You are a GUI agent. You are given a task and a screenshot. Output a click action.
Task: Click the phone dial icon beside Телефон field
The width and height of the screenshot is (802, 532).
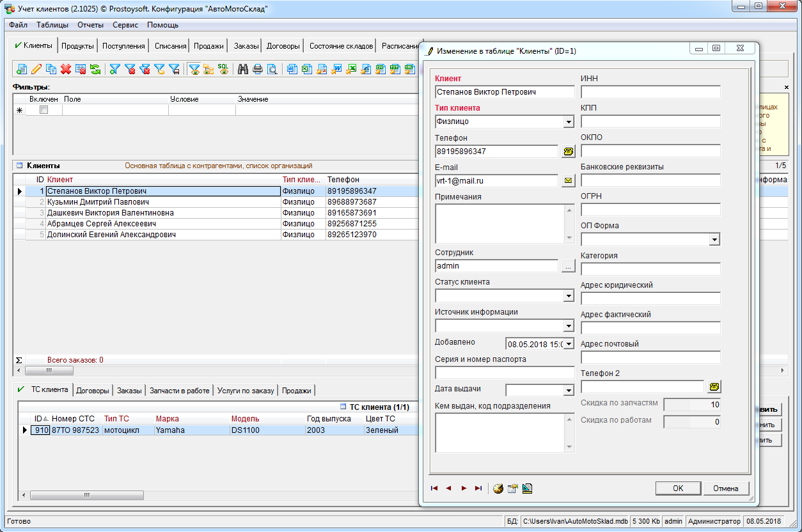coord(568,152)
